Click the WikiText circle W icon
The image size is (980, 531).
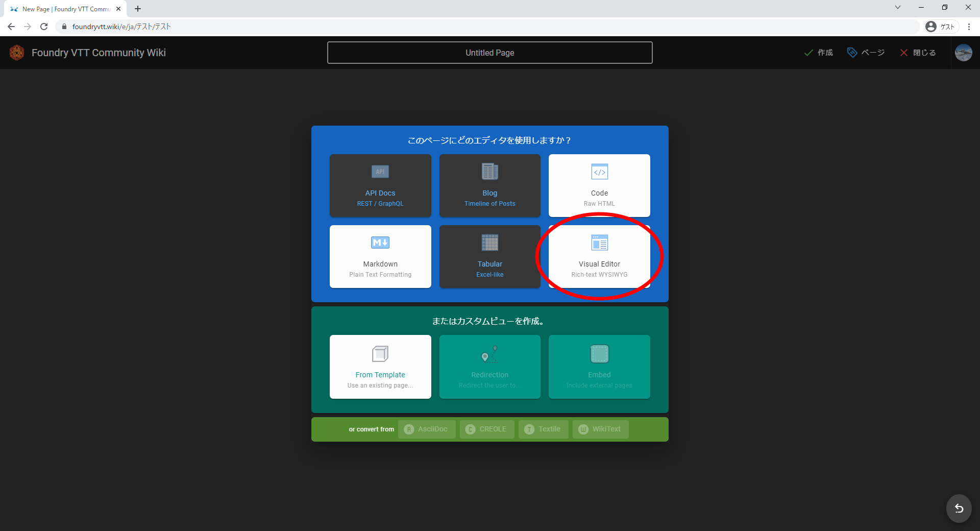click(583, 429)
